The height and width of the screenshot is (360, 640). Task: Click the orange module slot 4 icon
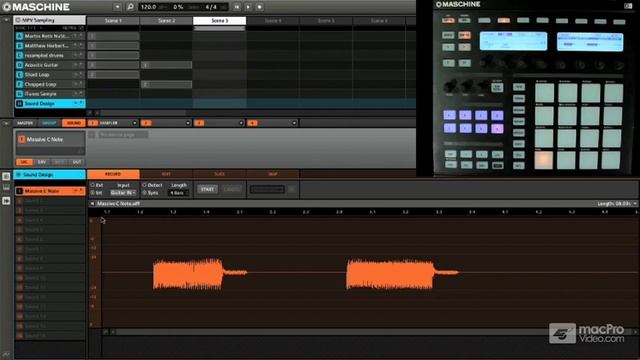(252, 123)
